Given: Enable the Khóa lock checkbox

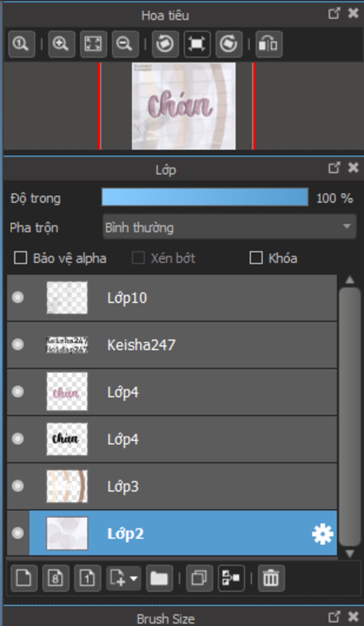Looking at the screenshot, I should (256, 258).
